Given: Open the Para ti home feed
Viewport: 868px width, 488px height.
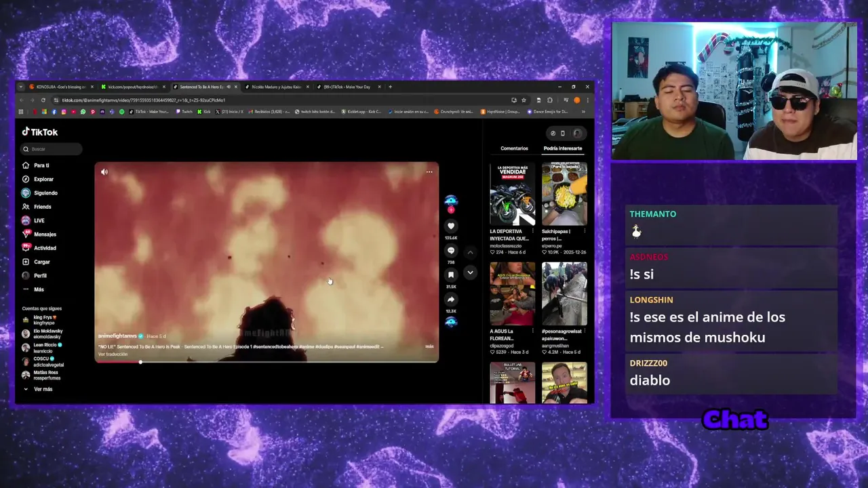Looking at the screenshot, I should point(36,165).
